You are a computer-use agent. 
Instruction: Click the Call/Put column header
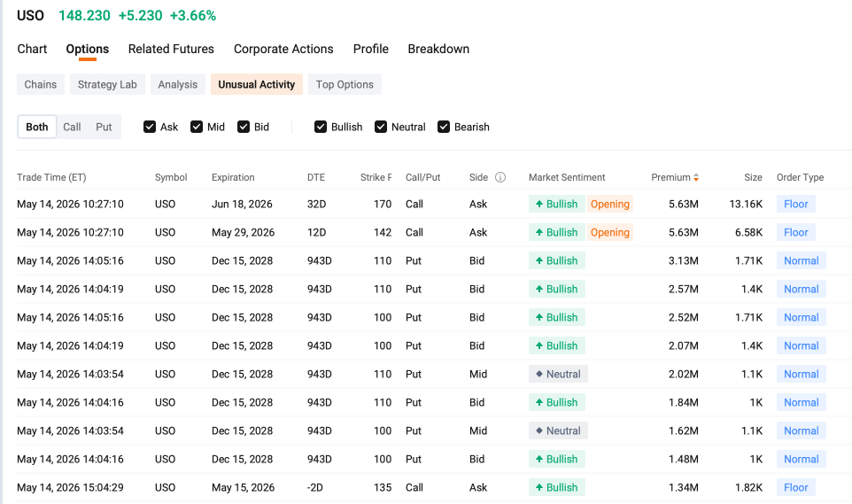422,177
